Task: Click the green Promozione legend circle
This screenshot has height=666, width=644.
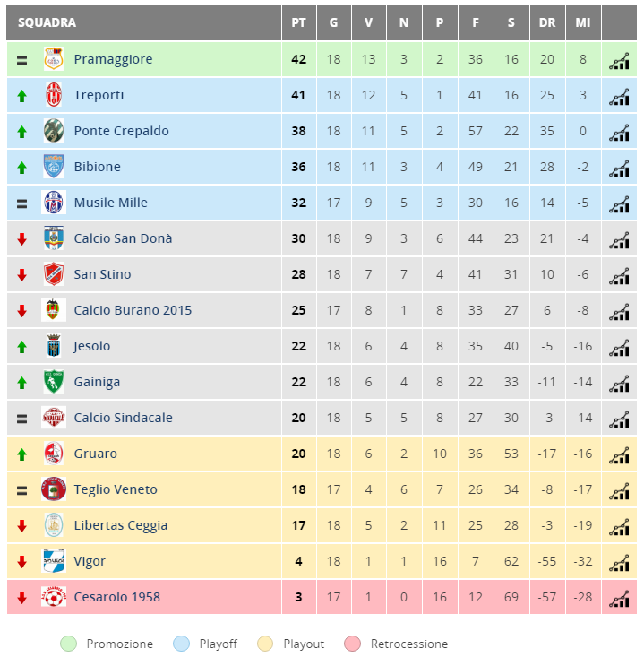Action: 69,644
